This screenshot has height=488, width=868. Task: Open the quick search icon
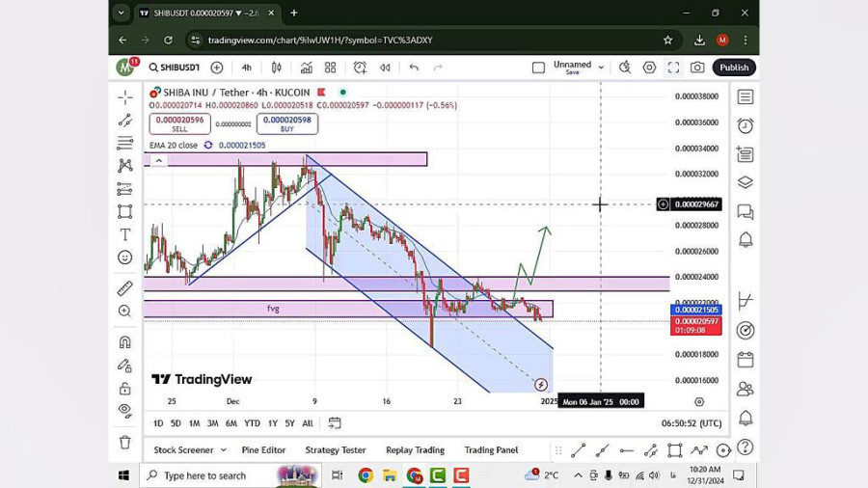coord(625,68)
